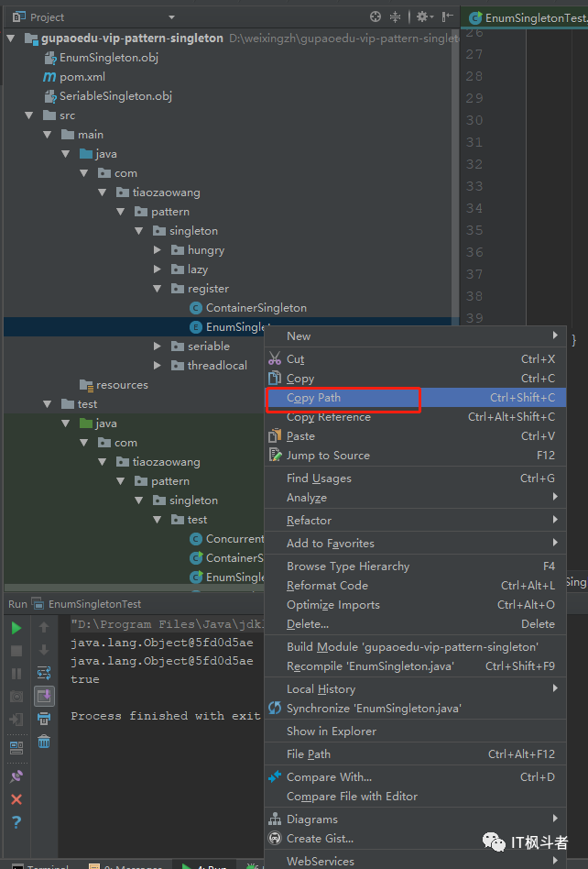Collapse the src folder
This screenshot has height=869, width=588.
(28, 115)
